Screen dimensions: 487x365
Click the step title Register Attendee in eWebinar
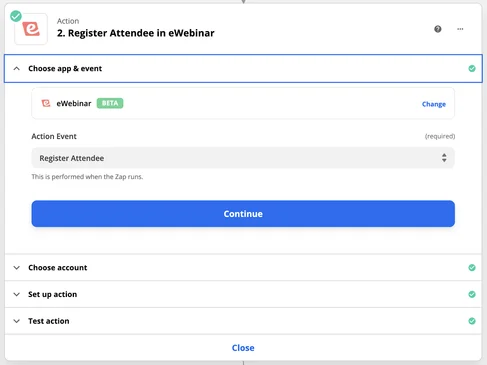coord(136,33)
